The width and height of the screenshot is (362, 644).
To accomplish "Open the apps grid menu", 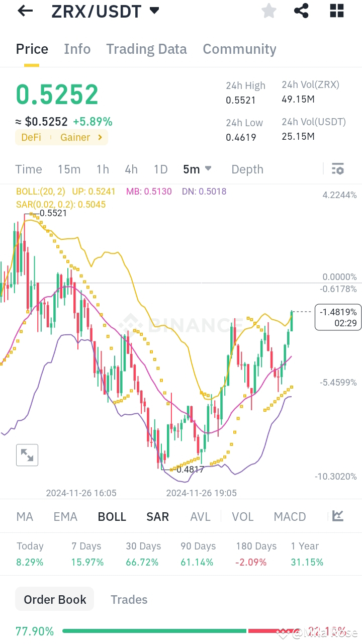I will (x=336, y=11).
